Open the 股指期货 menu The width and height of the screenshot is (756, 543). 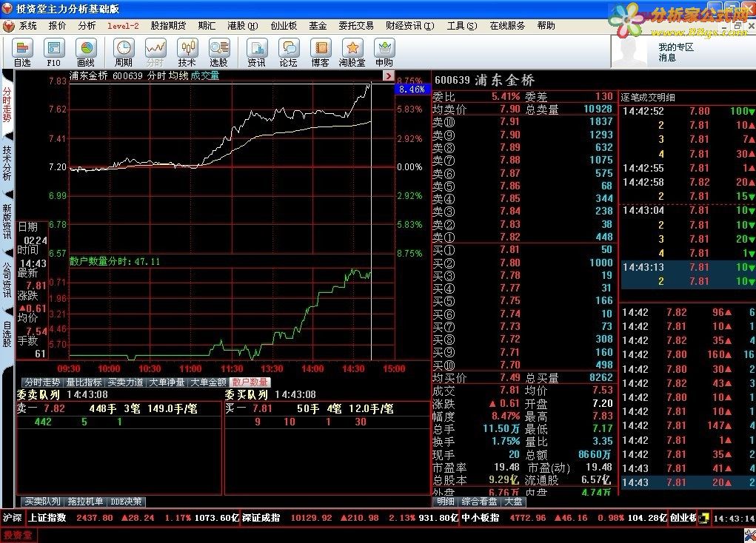pyautogui.click(x=168, y=26)
